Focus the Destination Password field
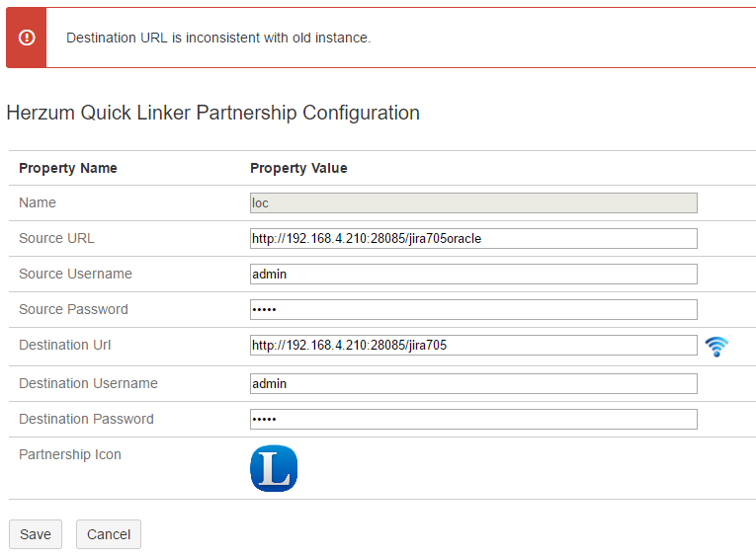 pos(473,419)
